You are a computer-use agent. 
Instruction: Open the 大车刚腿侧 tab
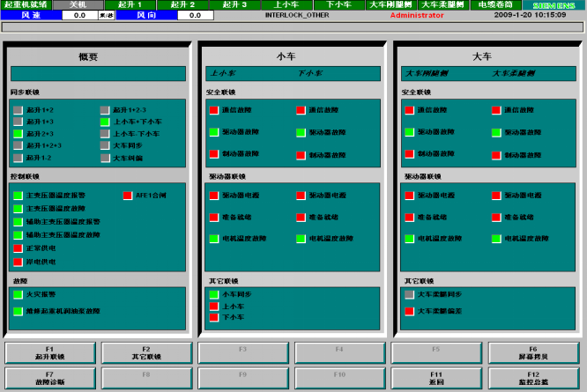click(390, 4)
